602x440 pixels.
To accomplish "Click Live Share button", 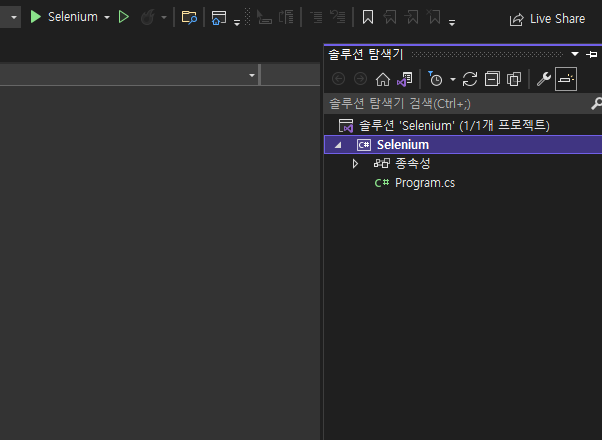I will tap(547, 19).
